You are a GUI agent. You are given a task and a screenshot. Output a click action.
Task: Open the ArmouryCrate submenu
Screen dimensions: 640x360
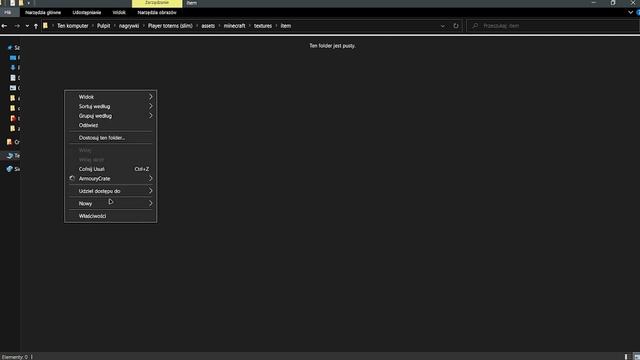tap(111, 179)
